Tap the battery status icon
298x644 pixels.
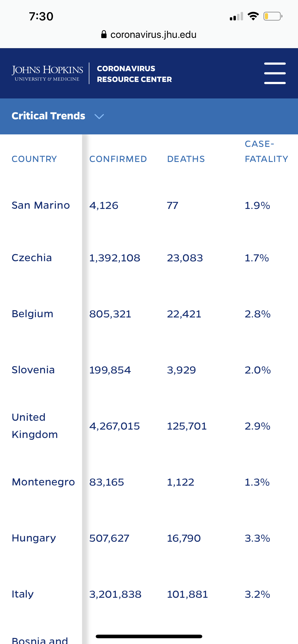click(x=273, y=16)
